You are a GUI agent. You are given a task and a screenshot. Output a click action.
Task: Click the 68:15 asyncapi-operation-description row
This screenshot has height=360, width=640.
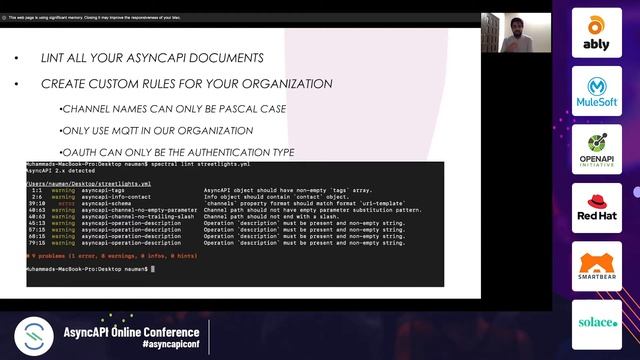[217, 236]
